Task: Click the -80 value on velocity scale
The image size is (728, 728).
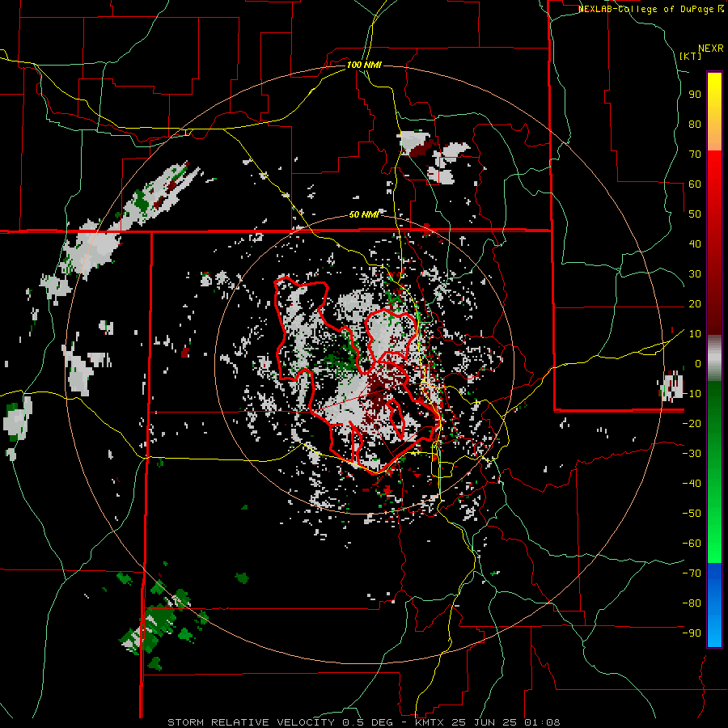Action: click(x=692, y=603)
